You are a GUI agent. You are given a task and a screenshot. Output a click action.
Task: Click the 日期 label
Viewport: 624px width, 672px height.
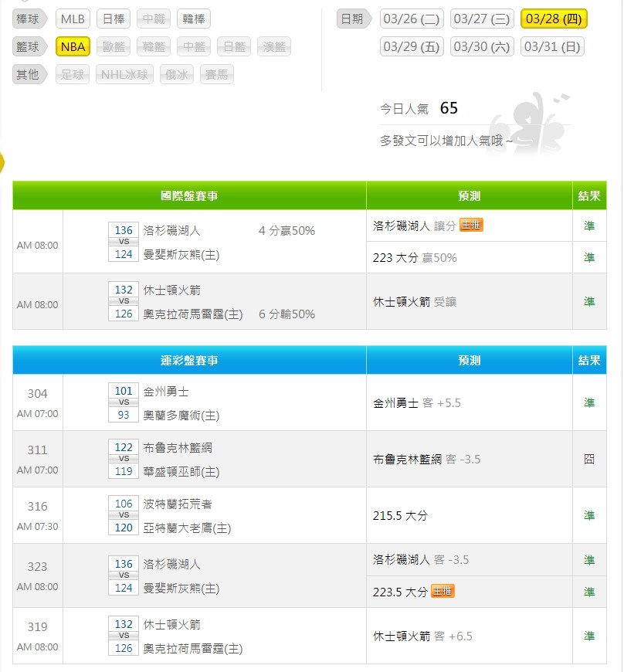(x=353, y=19)
